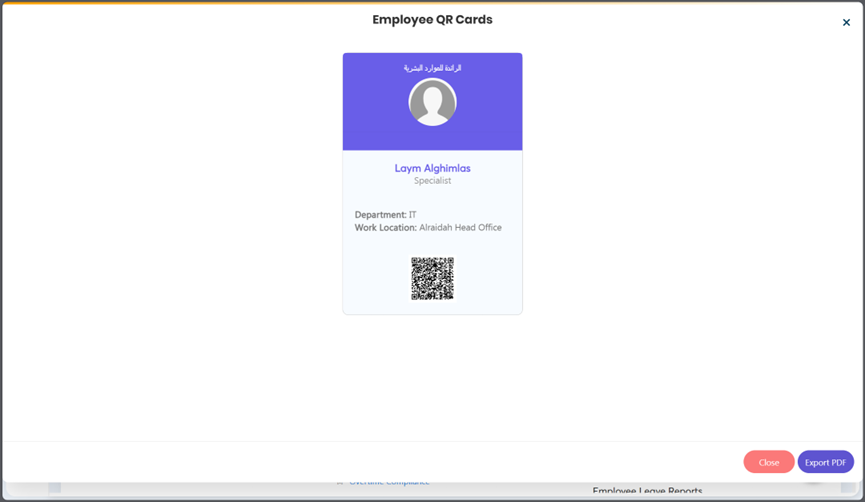Click the dialog footer left of Close button
865x502 pixels.
[x=400, y=462]
